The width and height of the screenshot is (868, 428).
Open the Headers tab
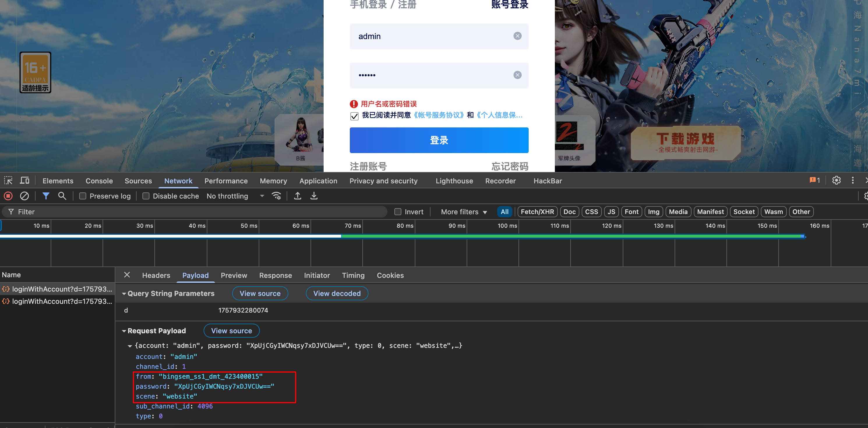(x=156, y=275)
